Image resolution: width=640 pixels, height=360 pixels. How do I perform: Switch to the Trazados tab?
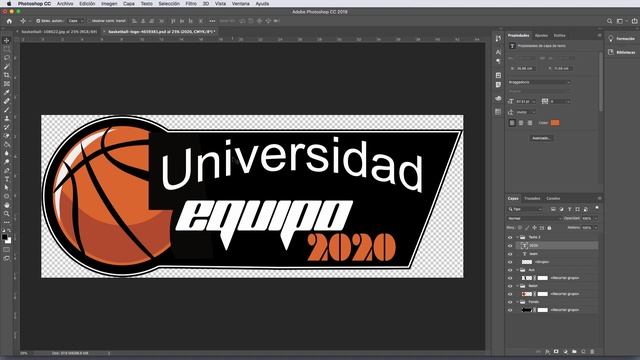(x=532, y=198)
